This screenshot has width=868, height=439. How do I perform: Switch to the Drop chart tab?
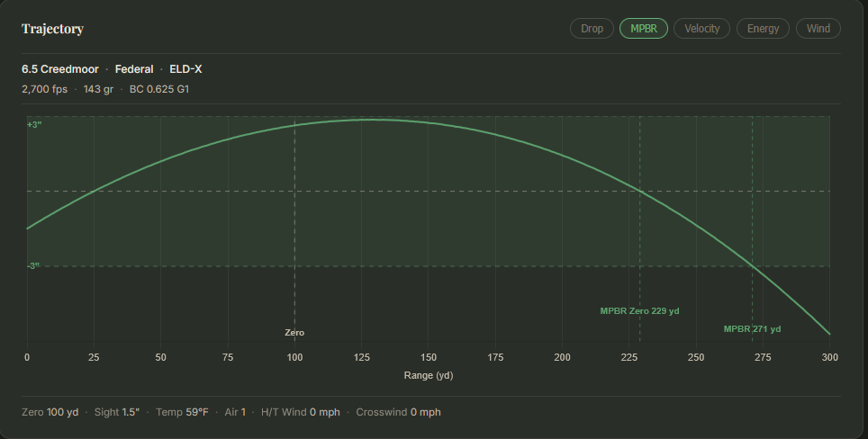[592, 29]
